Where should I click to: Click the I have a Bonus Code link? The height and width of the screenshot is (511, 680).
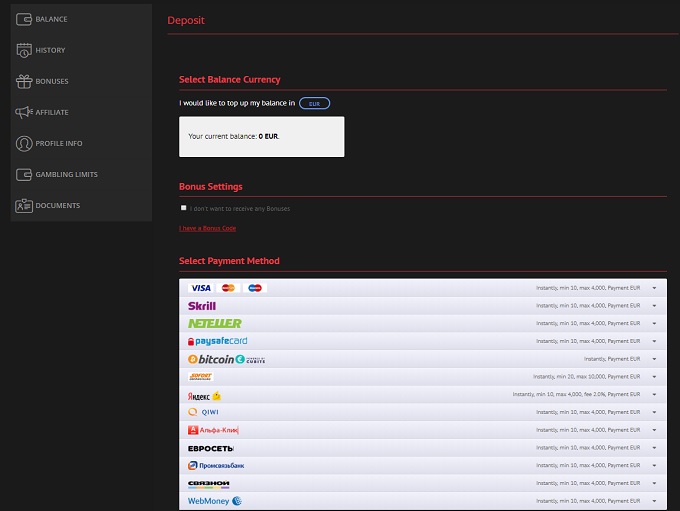208,229
